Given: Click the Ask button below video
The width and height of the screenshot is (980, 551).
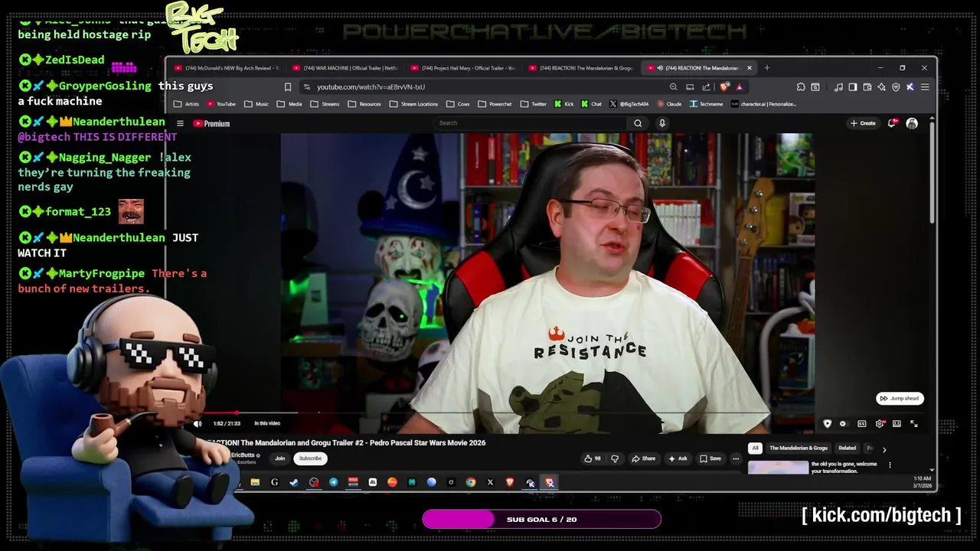Looking at the screenshot, I should [x=678, y=458].
